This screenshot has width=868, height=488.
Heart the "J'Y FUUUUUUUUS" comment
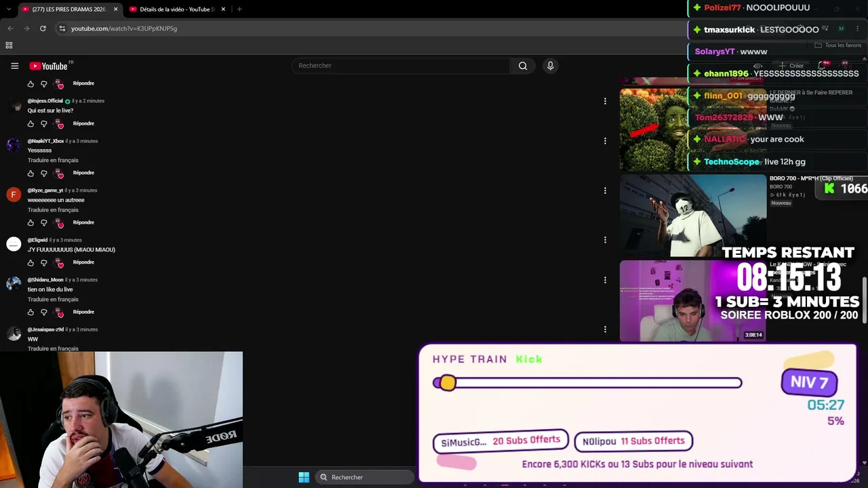coord(60,263)
